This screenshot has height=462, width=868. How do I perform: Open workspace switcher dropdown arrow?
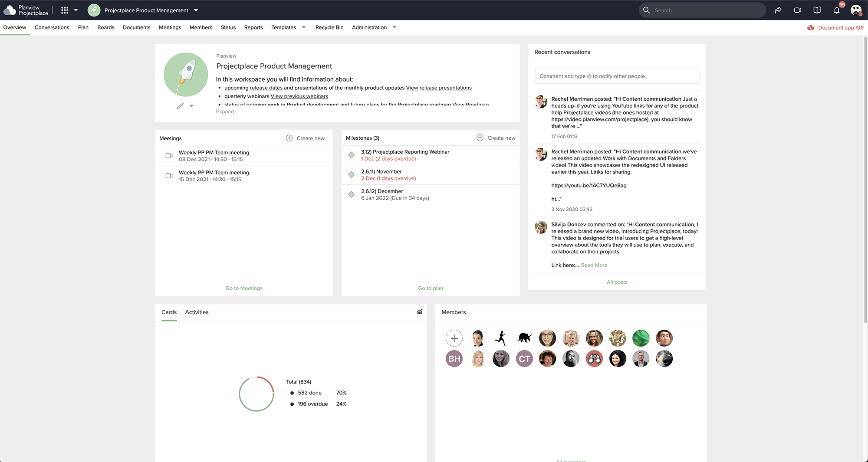(x=196, y=10)
